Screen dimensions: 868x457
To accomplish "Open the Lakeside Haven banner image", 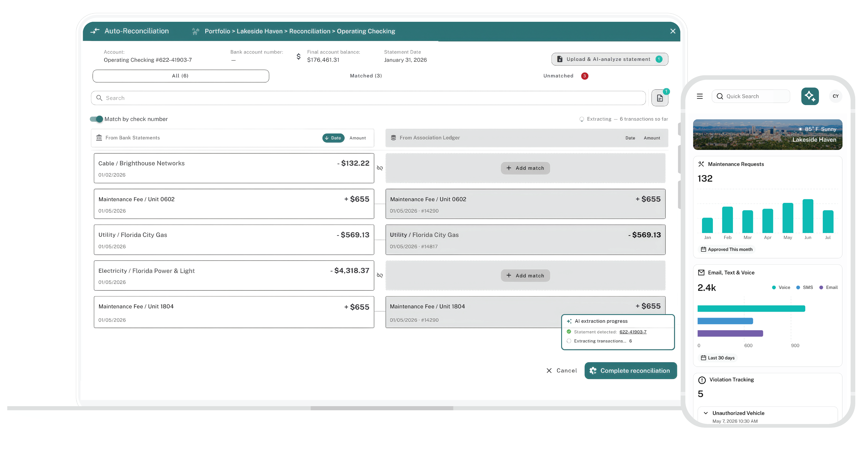I will click(x=768, y=135).
